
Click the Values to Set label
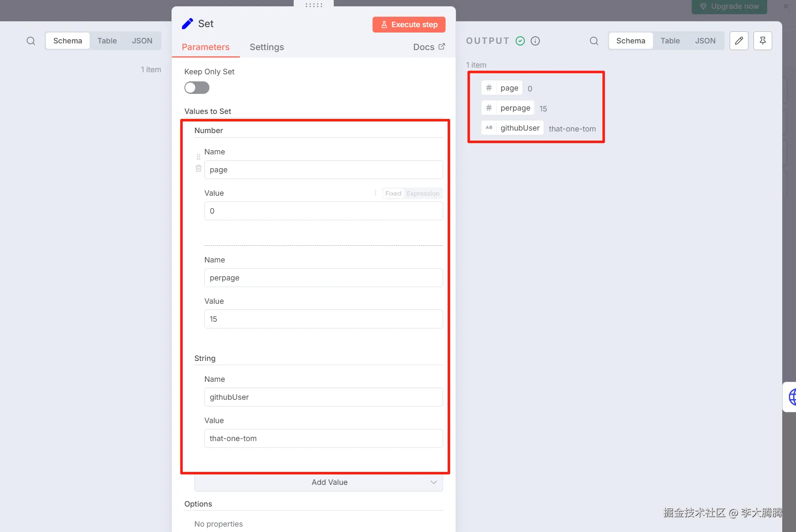[208, 111]
